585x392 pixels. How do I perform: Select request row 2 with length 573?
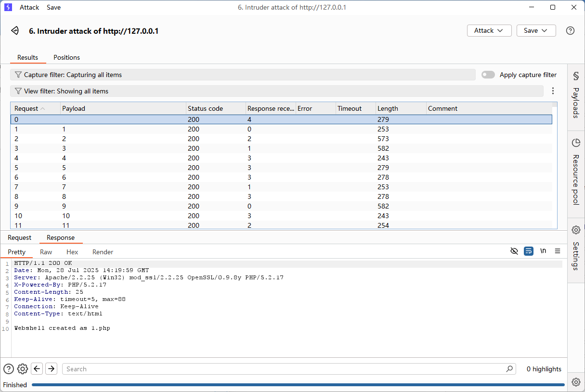(x=281, y=139)
